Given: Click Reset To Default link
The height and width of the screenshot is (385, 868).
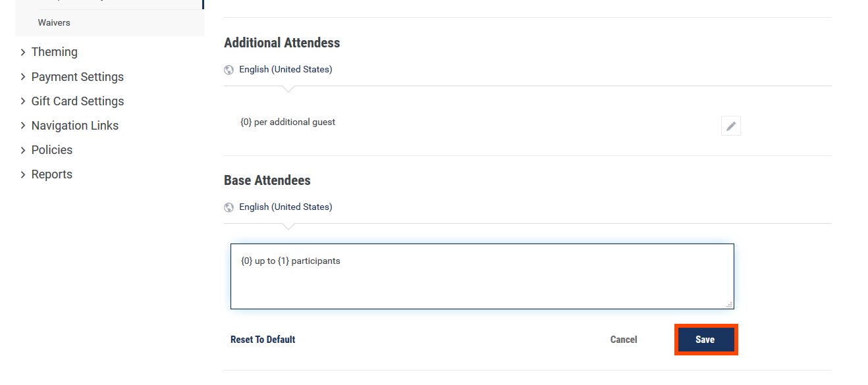Looking at the screenshot, I should [263, 340].
